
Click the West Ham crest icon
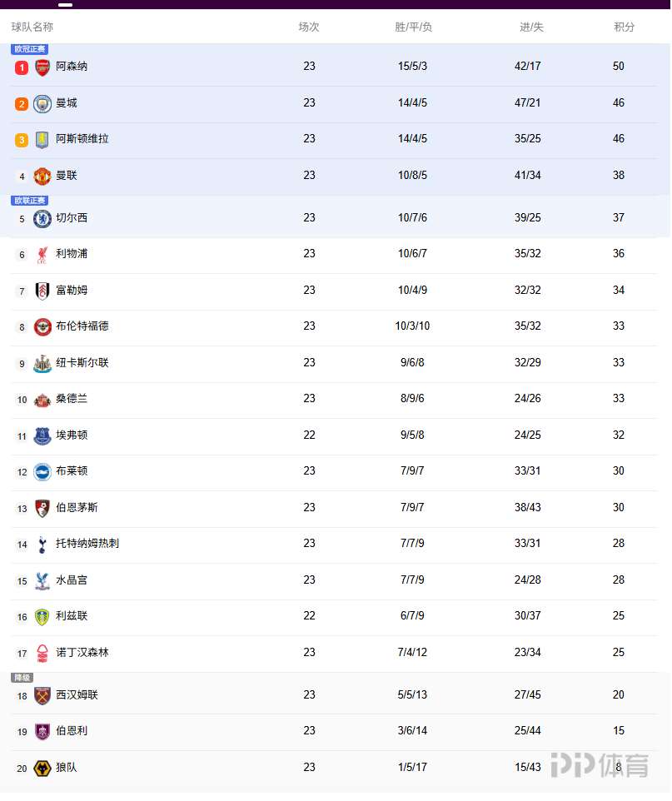[x=42, y=696]
